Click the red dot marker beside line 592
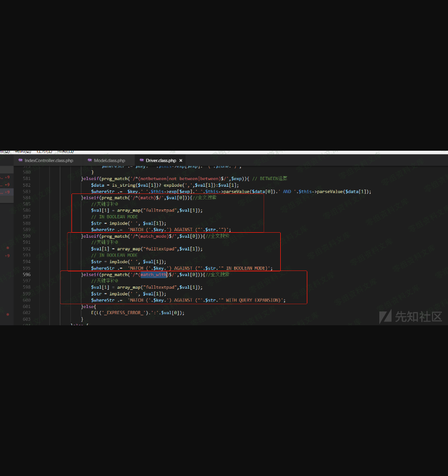Screen dimensions: 448x476 7,248
